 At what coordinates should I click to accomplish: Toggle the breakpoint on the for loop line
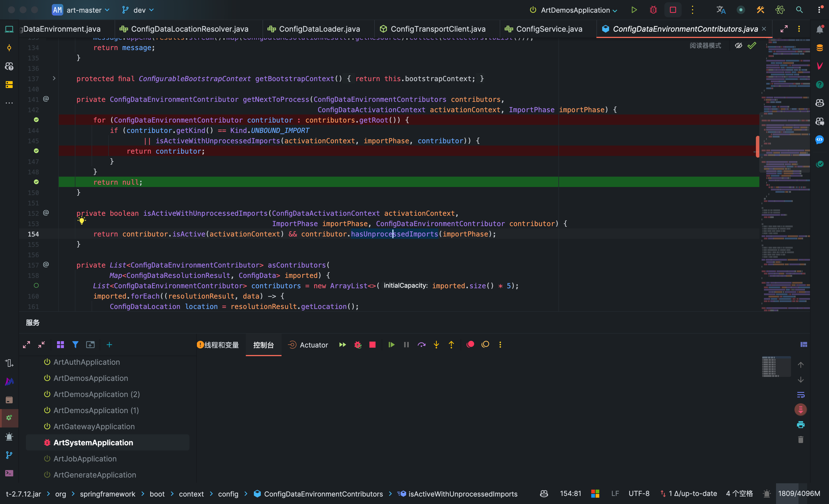[36, 120]
